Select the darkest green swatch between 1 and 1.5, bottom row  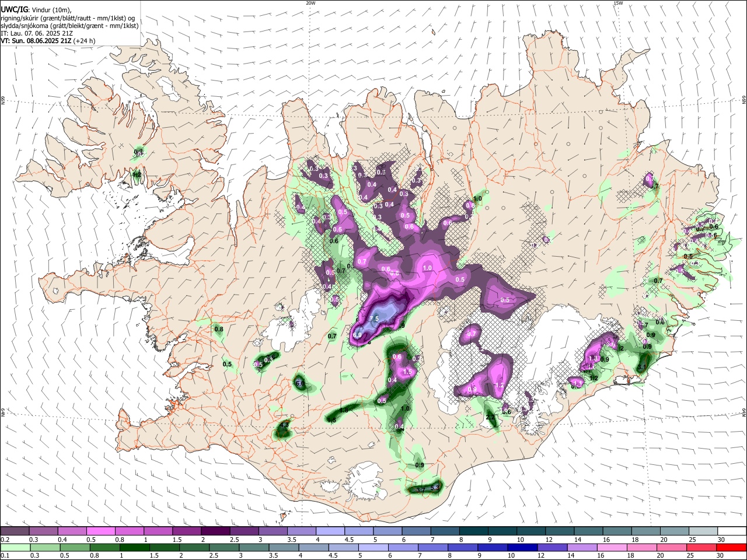134,547
